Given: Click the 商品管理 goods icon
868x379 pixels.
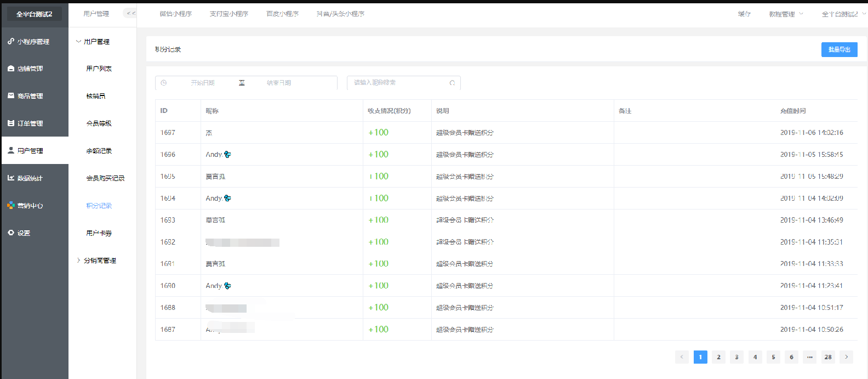Looking at the screenshot, I should coord(11,95).
